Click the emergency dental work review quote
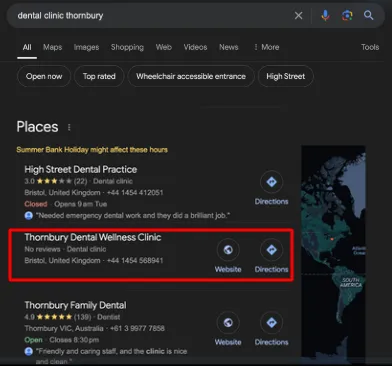 click(x=133, y=216)
